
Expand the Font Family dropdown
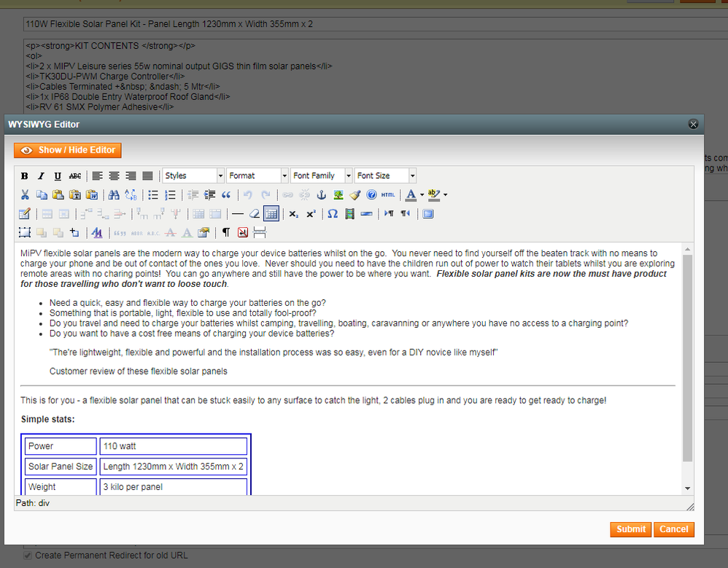[321, 176]
